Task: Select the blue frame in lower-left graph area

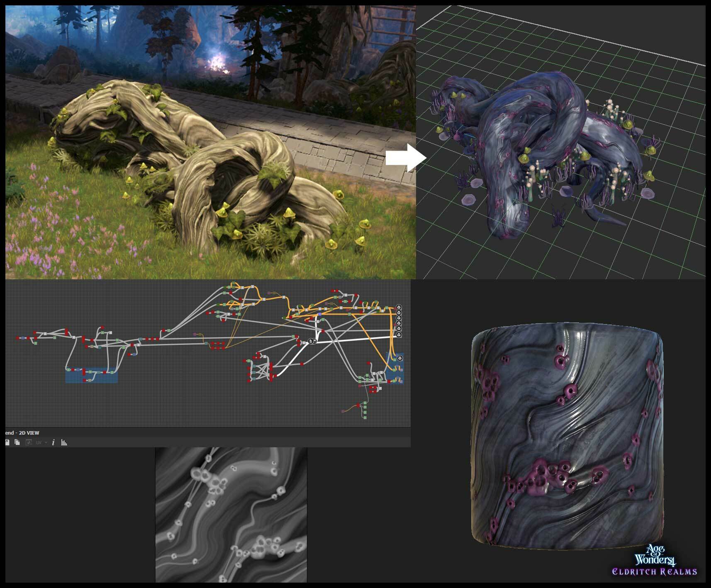Action: 92,378
